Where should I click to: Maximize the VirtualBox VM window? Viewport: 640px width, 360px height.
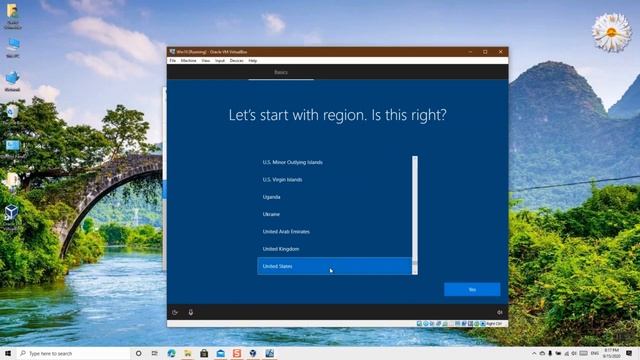[485, 52]
